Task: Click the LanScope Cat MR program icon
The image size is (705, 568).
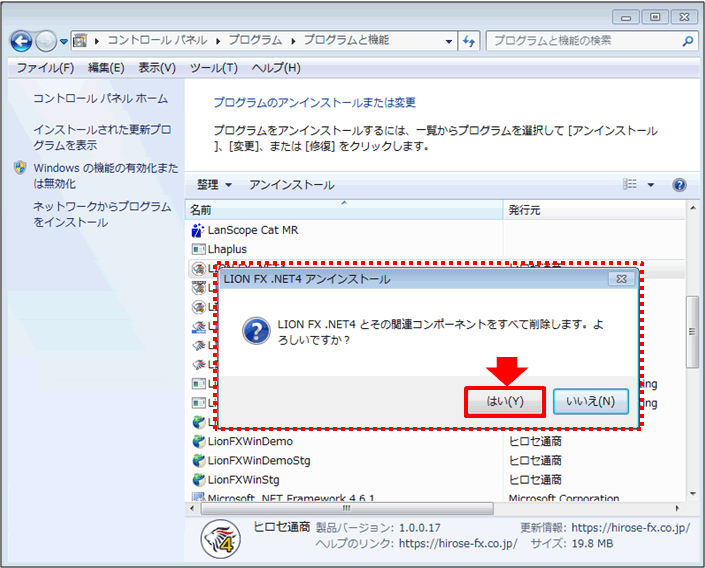Action: click(198, 230)
